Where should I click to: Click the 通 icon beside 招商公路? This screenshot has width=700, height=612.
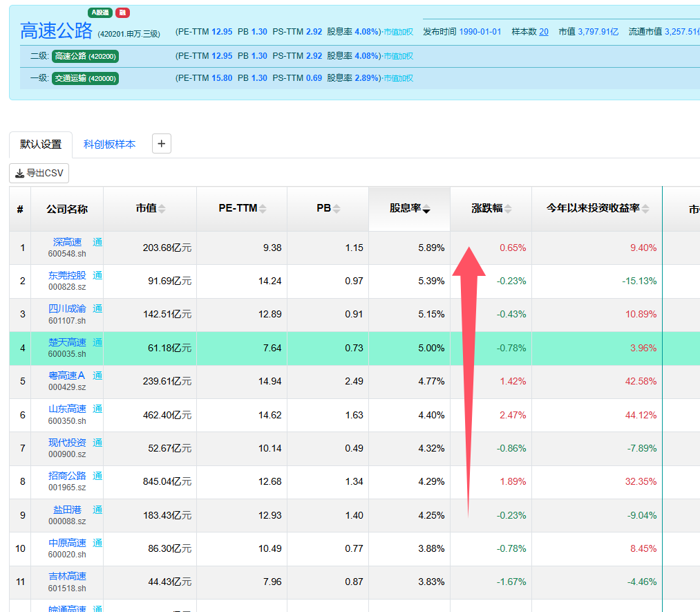click(97, 476)
